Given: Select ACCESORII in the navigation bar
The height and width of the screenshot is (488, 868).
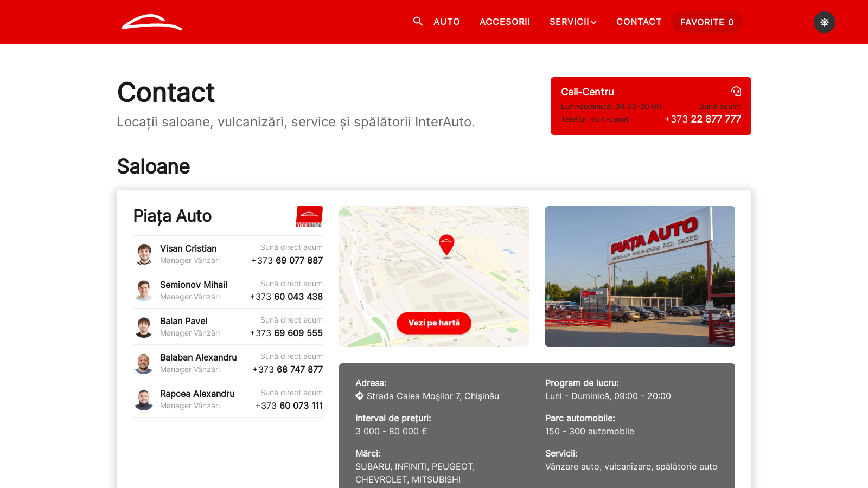Looking at the screenshot, I should click(x=505, y=22).
